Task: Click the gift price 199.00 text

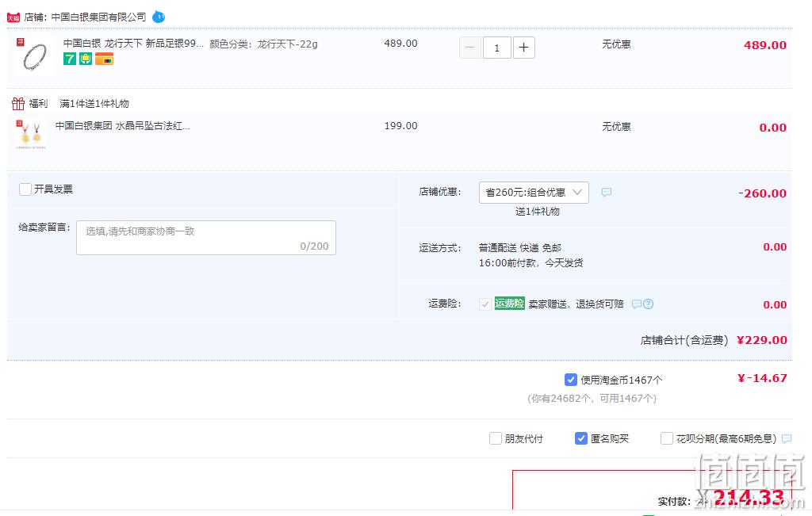Action: [400, 126]
